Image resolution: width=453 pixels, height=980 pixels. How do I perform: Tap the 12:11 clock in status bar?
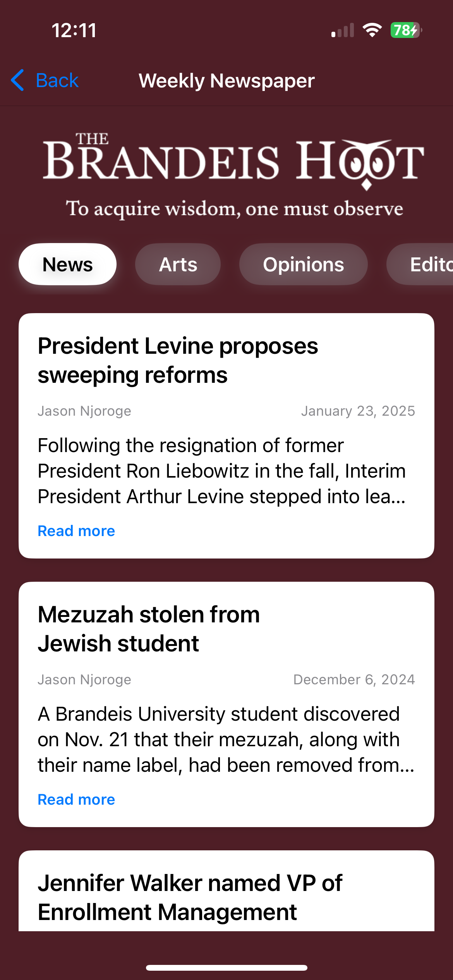[x=74, y=30]
